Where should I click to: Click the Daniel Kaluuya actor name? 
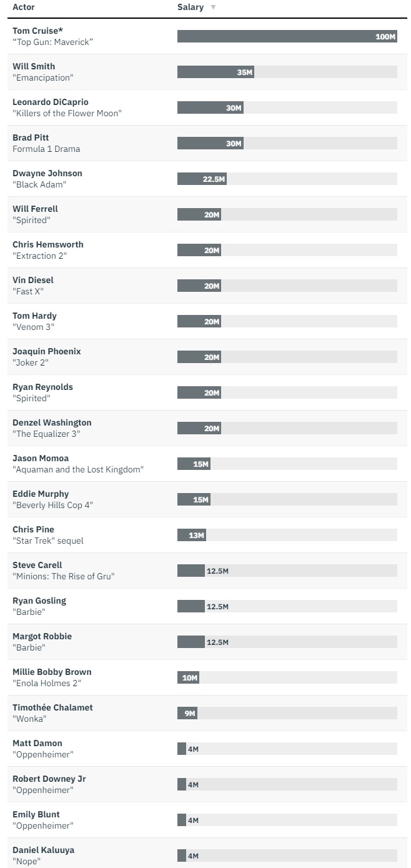(x=43, y=850)
